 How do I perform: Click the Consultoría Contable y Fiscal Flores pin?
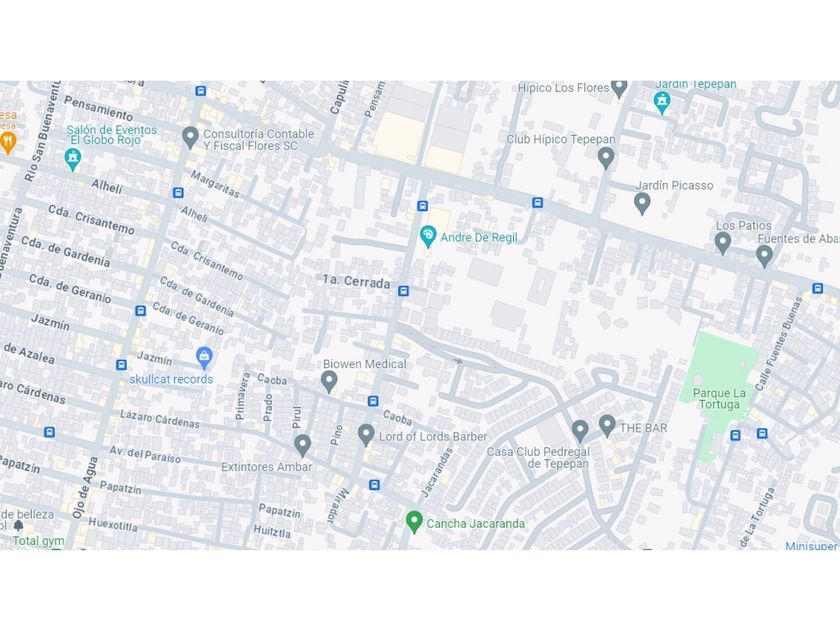coord(190,138)
